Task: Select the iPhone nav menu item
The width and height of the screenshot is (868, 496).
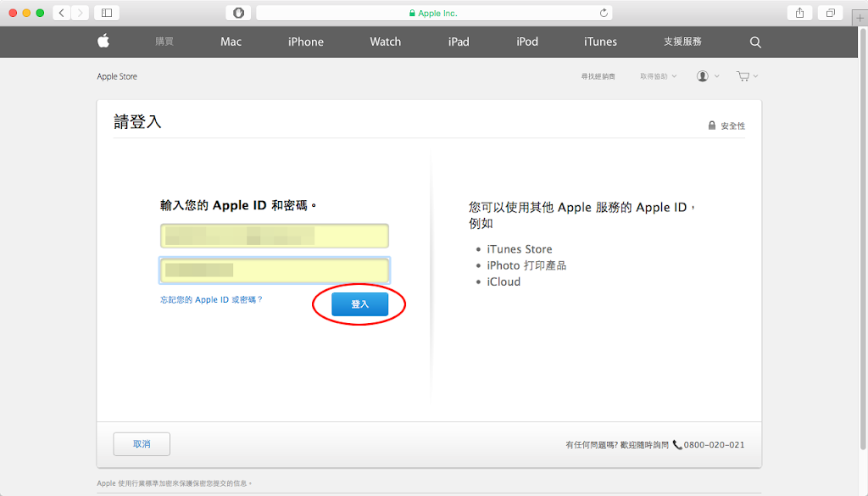Action: pyautogui.click(x=305, y=42)
